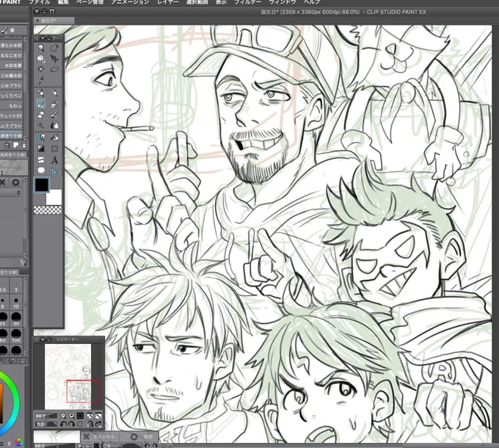Click the O button in tool property
The image size is (499, 448).
click(15, 182)
